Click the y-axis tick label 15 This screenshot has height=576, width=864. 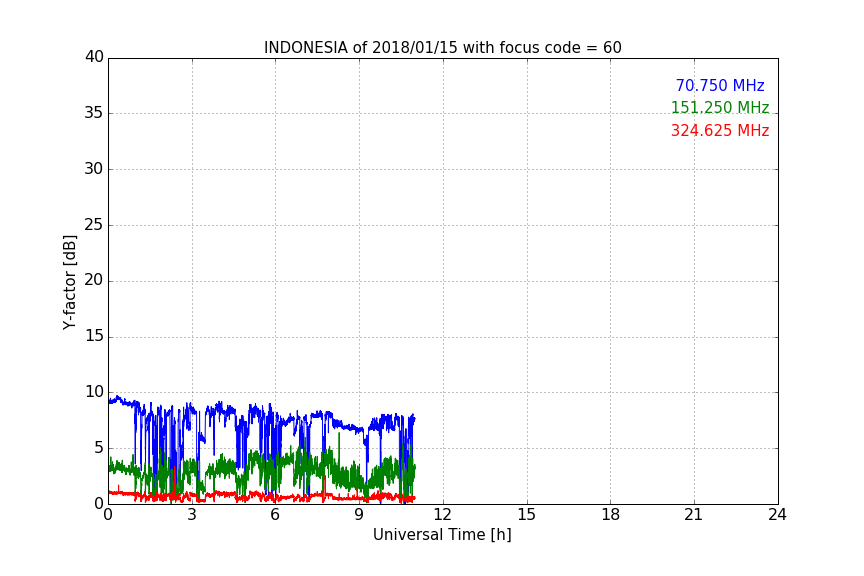(x=94, y=336)
